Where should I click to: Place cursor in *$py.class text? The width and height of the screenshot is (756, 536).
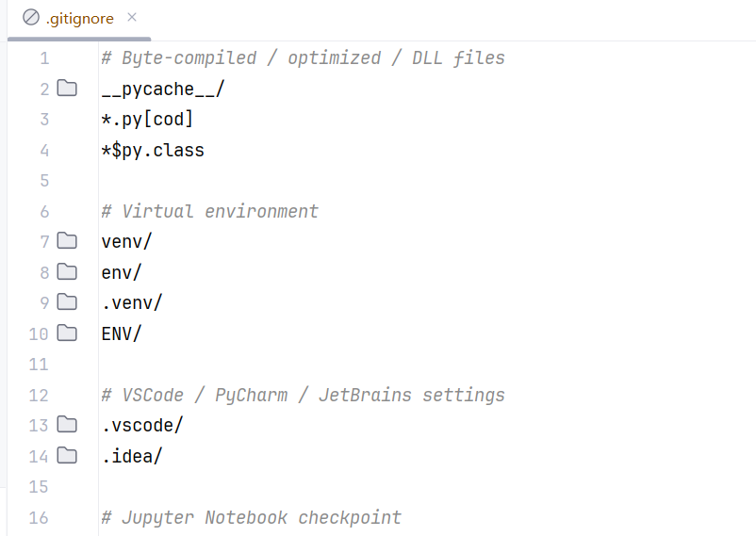(153, 150)
